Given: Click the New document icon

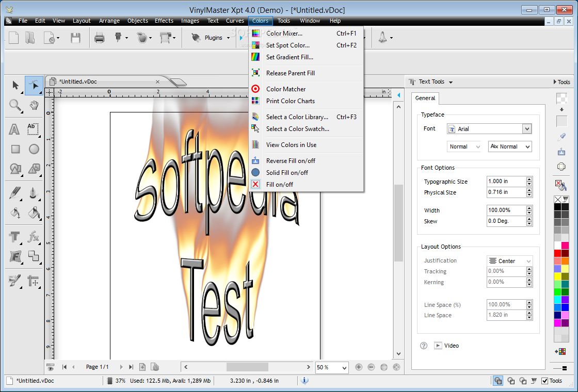Looking at the screenshot, I should [13, 38].
